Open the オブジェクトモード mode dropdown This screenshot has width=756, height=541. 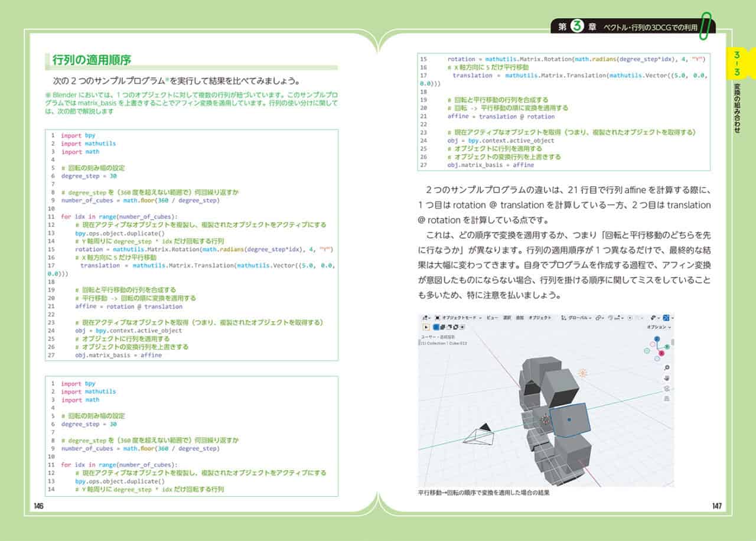pos(458,318)
